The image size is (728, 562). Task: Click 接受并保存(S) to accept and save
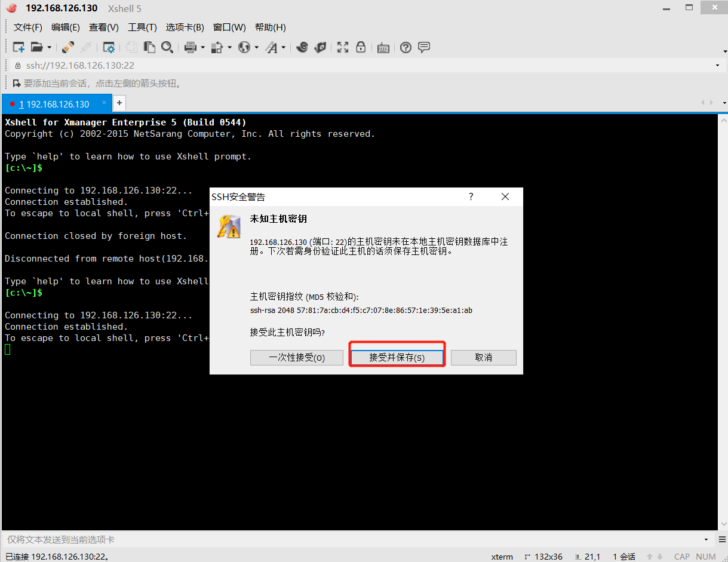[397, 358]
